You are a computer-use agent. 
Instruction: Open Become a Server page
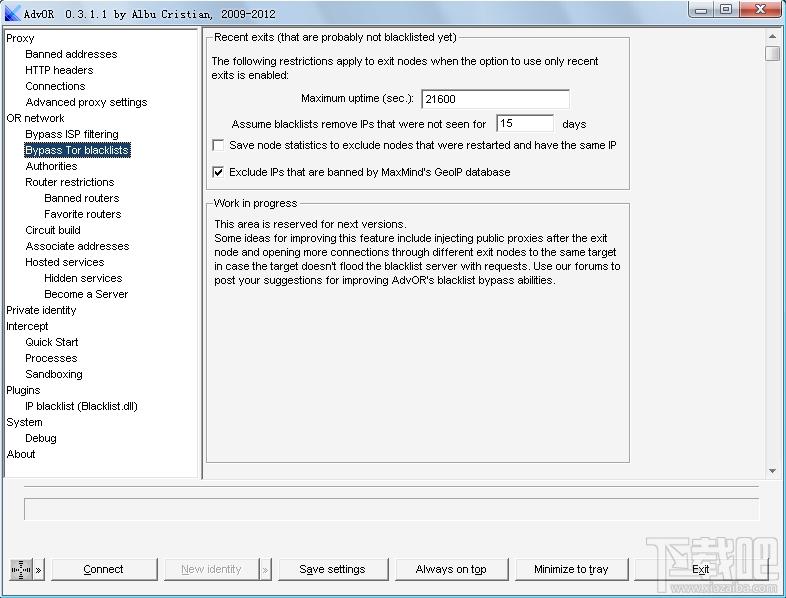tap(86, 295)
